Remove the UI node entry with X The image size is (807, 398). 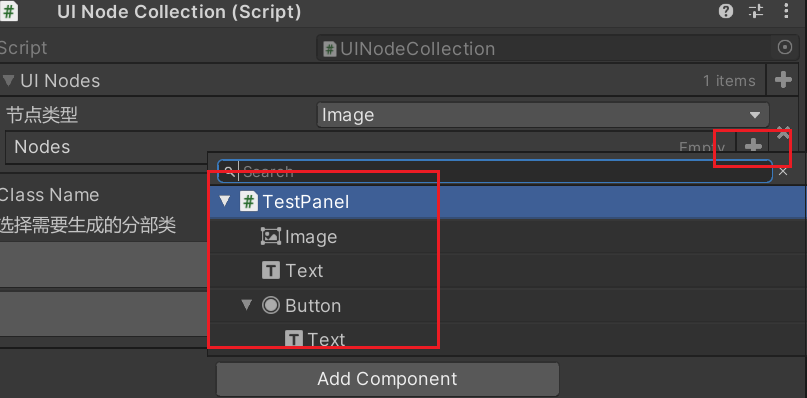coord(783,132)
